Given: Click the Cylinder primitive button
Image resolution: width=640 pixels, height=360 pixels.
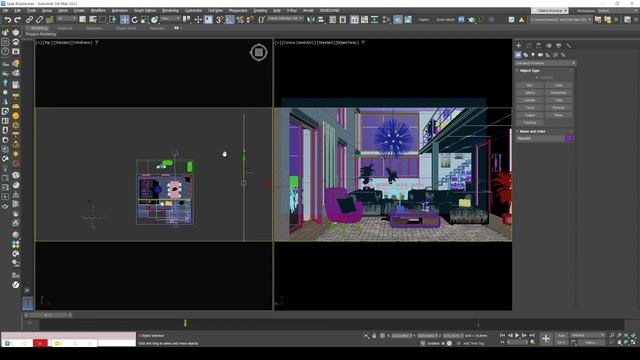Looking at the screenshot, I should [530, 100].
